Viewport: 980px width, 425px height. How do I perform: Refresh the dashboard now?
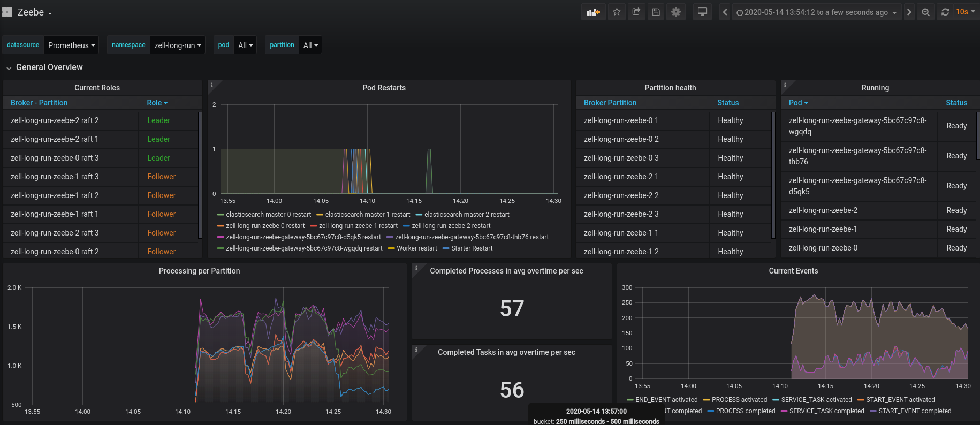(945, 12)
